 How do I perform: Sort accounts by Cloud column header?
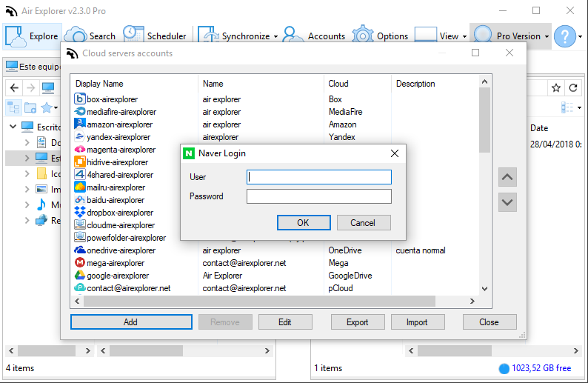pyautogui.click(x=338, y=84)
